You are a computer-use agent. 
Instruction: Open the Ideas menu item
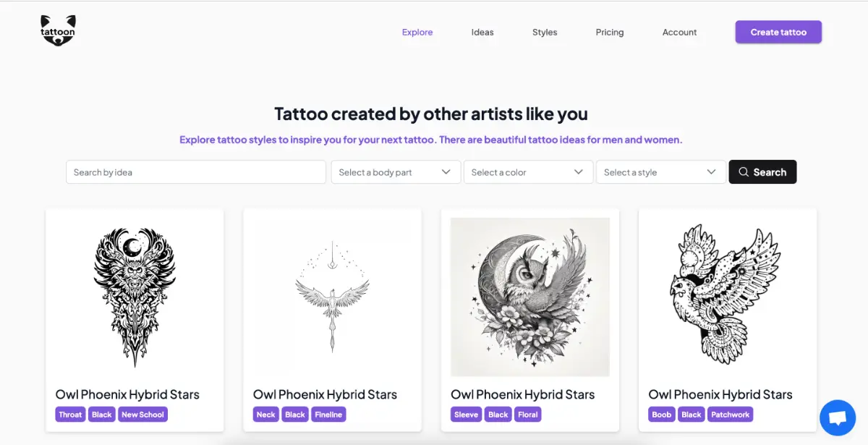[482, 32]
